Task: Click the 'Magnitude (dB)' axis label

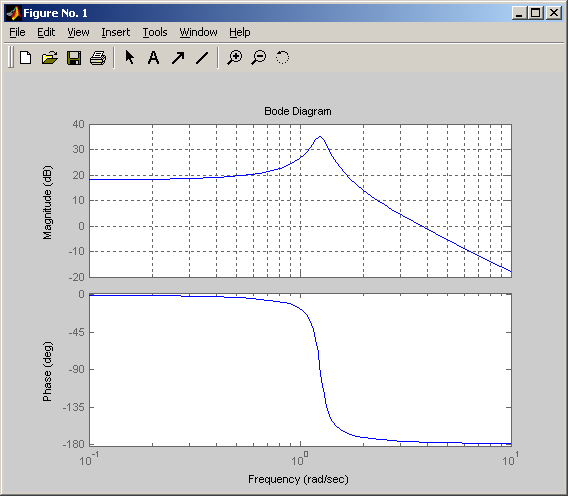Action: click(47, 203)
